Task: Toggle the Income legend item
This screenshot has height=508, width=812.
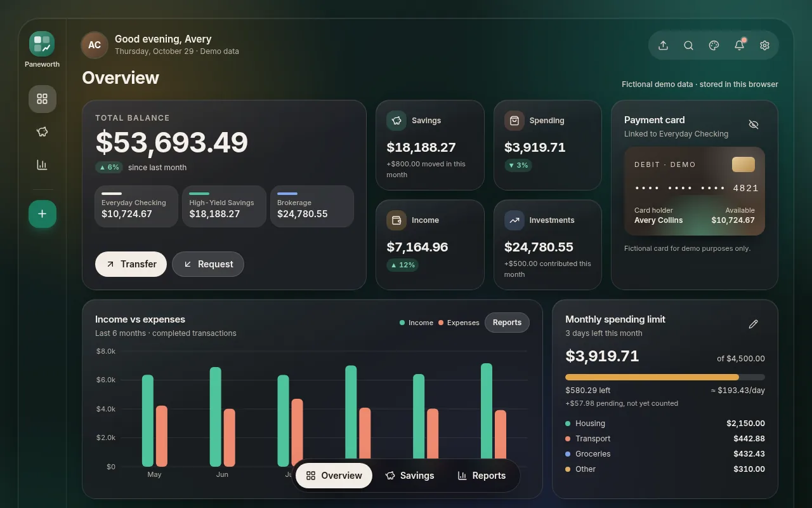Action: (x=416, y=323)
